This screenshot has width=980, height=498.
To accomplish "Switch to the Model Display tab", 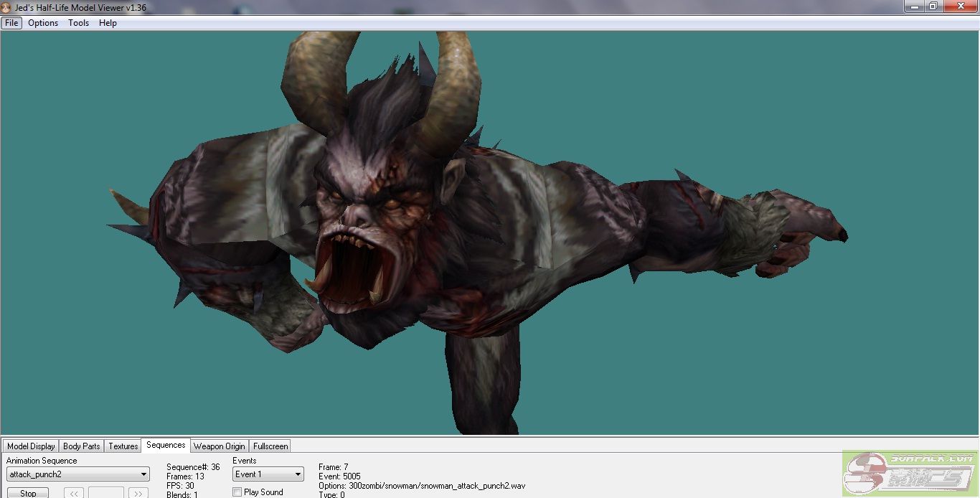I will 31,446.
